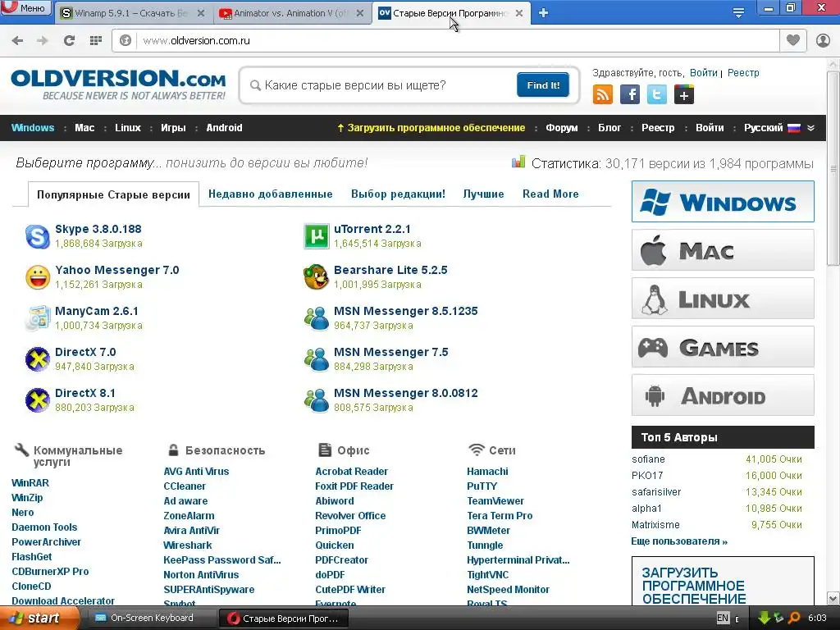Select the Windows nav menu item
The height and width of the screenshot is (630, 840).
[33, 128]
